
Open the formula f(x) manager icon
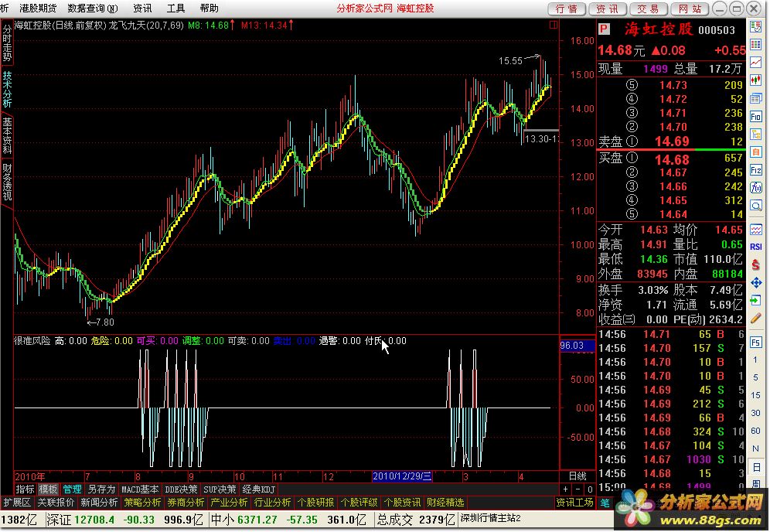(x=756, y=188)
